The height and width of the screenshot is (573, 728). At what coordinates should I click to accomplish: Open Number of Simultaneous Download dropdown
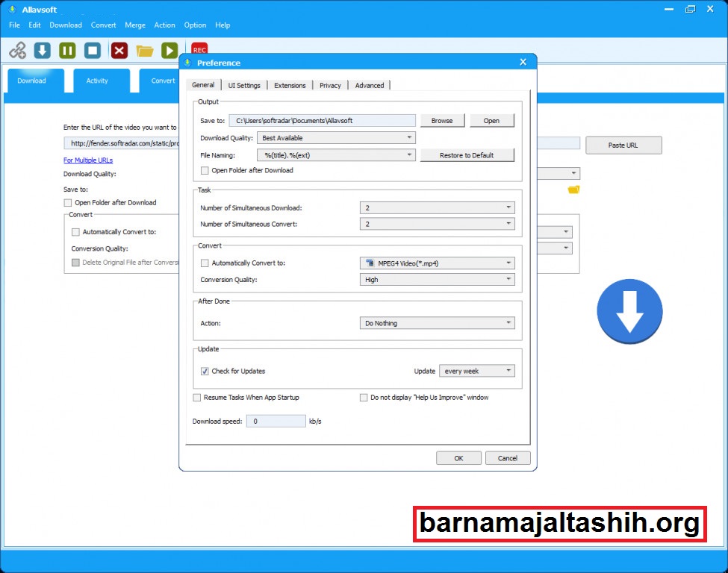[437, 208]
